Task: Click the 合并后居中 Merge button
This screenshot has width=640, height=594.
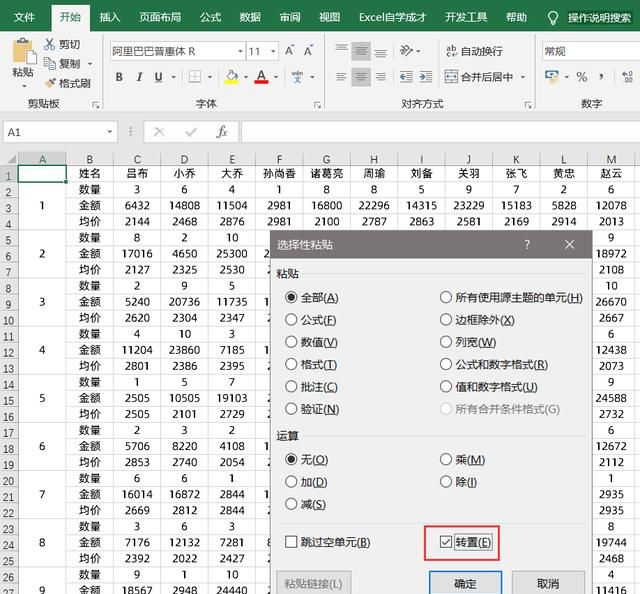Action: coord(478,77)
